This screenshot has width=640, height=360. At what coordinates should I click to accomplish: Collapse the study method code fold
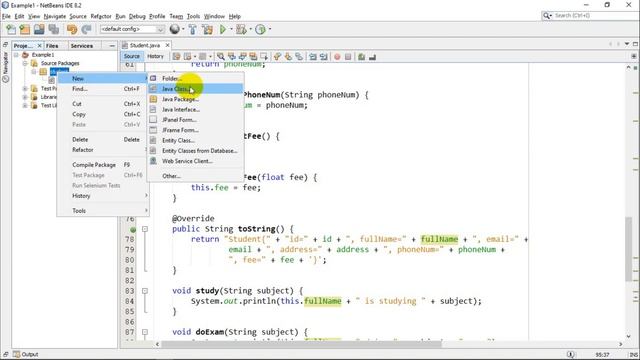(x=145, y=291)
